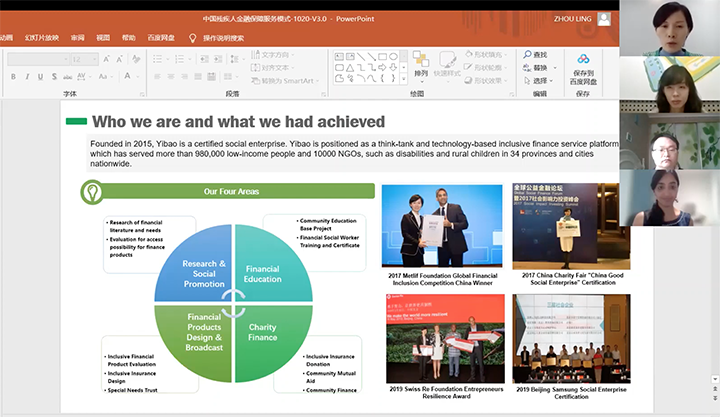Toggle text Shadow S button

pos(54,77)
